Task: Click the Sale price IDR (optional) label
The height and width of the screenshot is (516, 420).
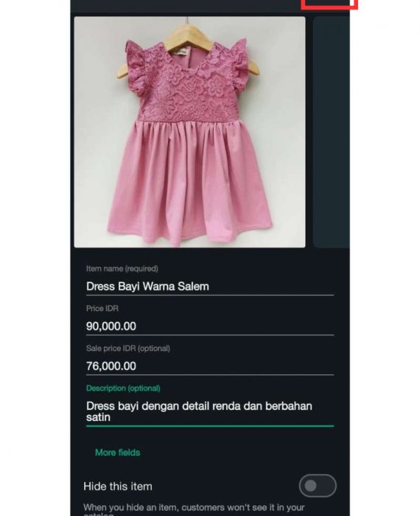Action: (128, 348)
